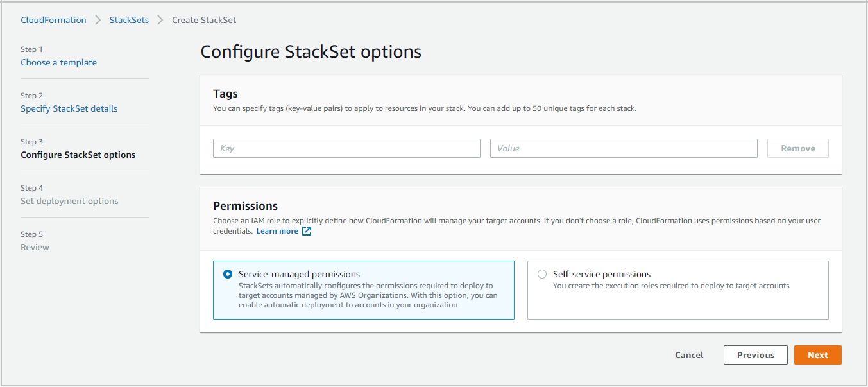Open the CloudFormation breadcrumb link
Viewport: 868px width, 387px height.
(x=53, y=20)
